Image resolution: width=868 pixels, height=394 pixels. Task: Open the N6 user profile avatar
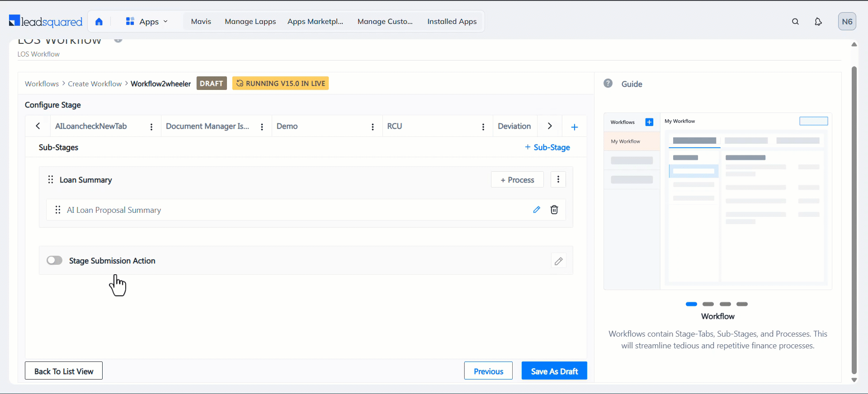pos(847,21)
